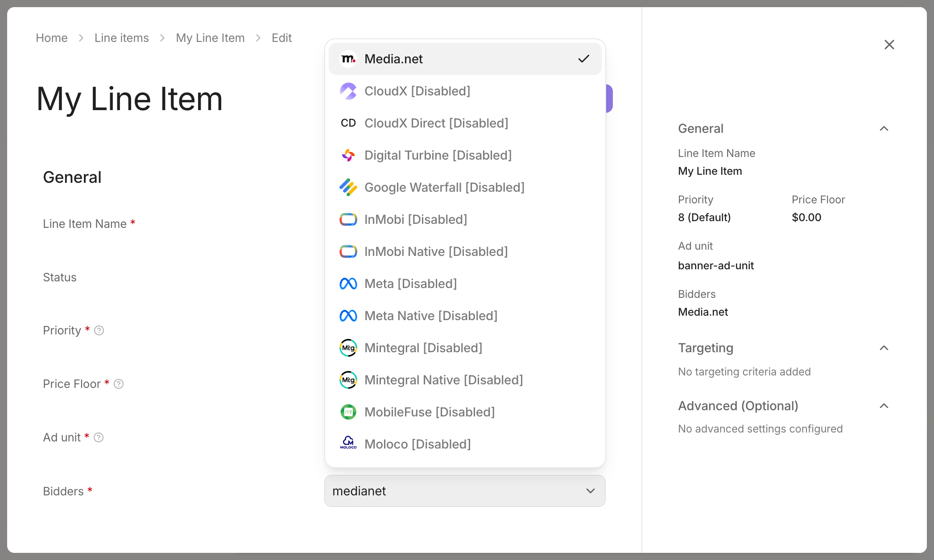Go to Line items breadcrumb
The width and height of the screenshot is (934, 560).
point(122,38)
